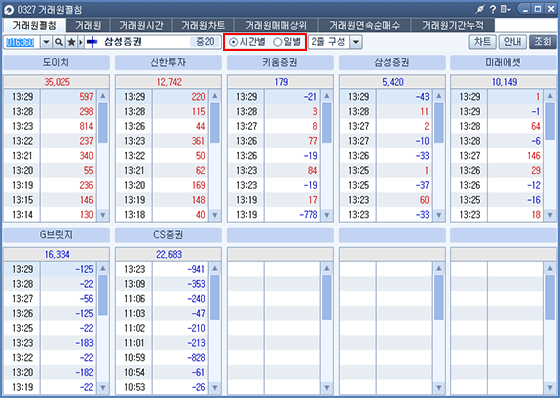Switch to the 거래원매매상위 tab
This screenshot has height=398, width=560.
[x=276, y=25]
